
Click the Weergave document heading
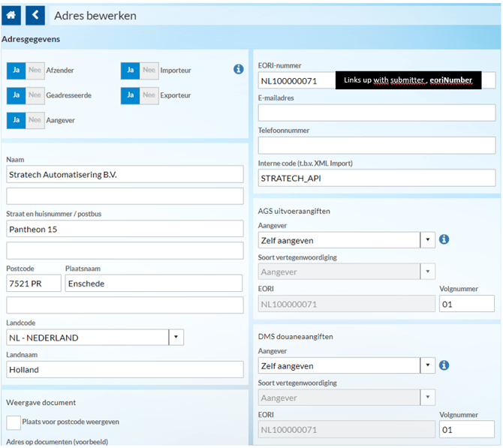[41, 402]
